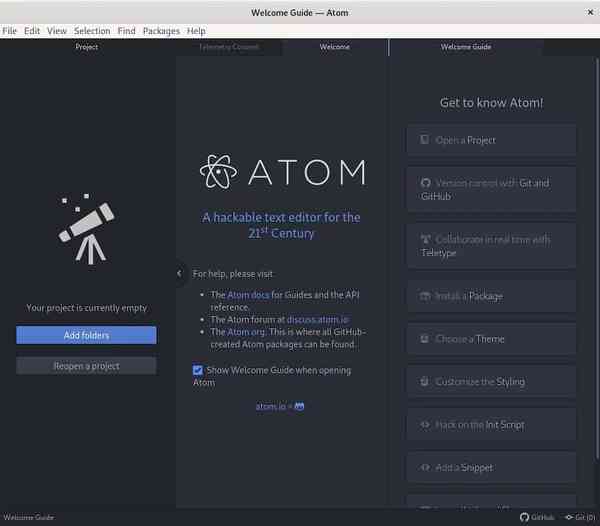The width and height of the screenshot is (600, 526).
Task: Click the code icon on Hack on the Init Script
Action: 425,425
